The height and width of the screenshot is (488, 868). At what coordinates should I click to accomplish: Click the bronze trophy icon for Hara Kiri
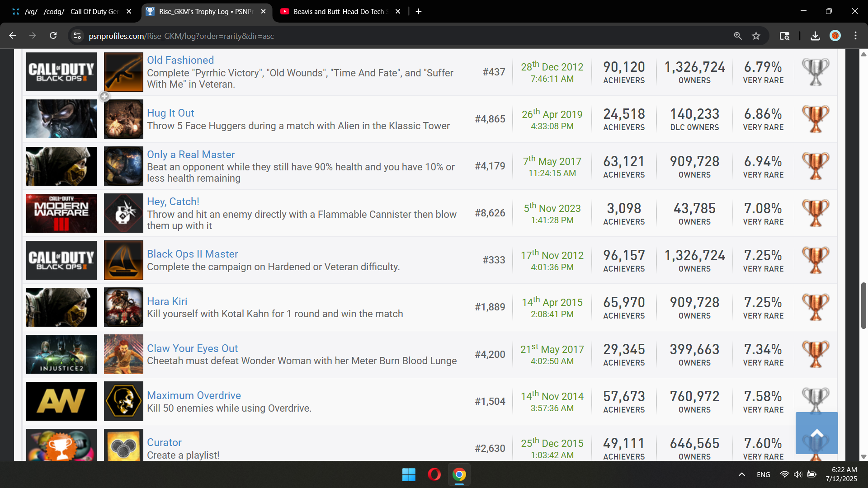pos(816,307)
